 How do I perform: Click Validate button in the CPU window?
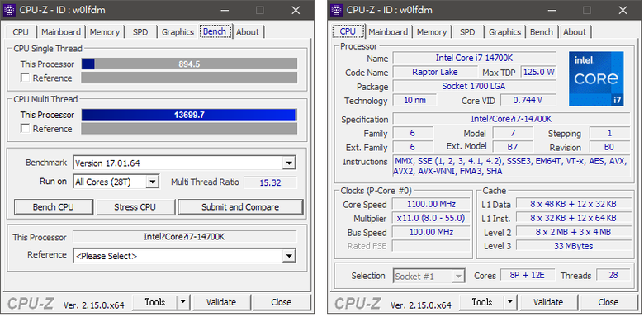click(x=548, y=302)
